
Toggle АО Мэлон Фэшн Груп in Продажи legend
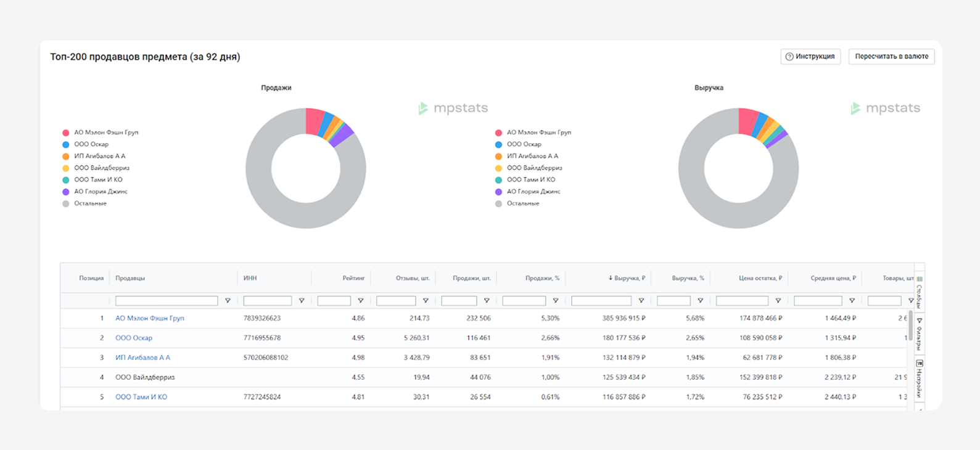point(101,133)
